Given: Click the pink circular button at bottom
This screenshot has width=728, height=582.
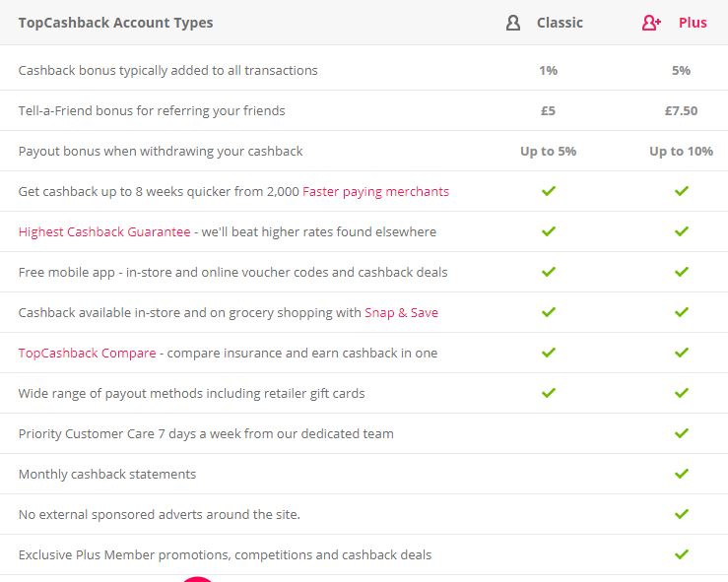Looking at the screenshot, I should pyautogui.click(x=197, y=579).
